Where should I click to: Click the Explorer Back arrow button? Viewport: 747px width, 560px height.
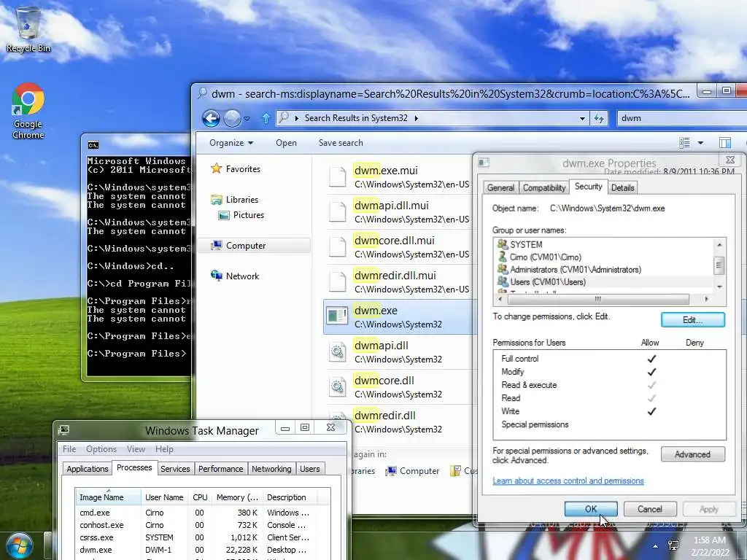[x=211, y=118]
